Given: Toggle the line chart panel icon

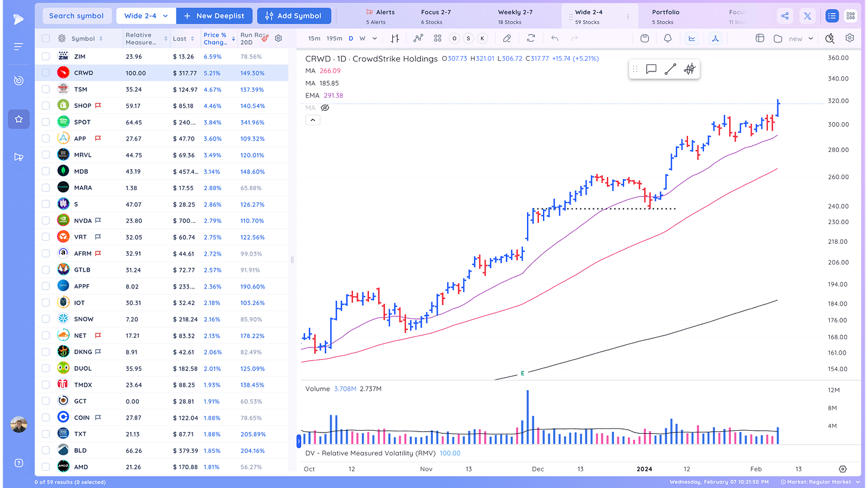Looking at the screenshot, I should tap(692, 38).
